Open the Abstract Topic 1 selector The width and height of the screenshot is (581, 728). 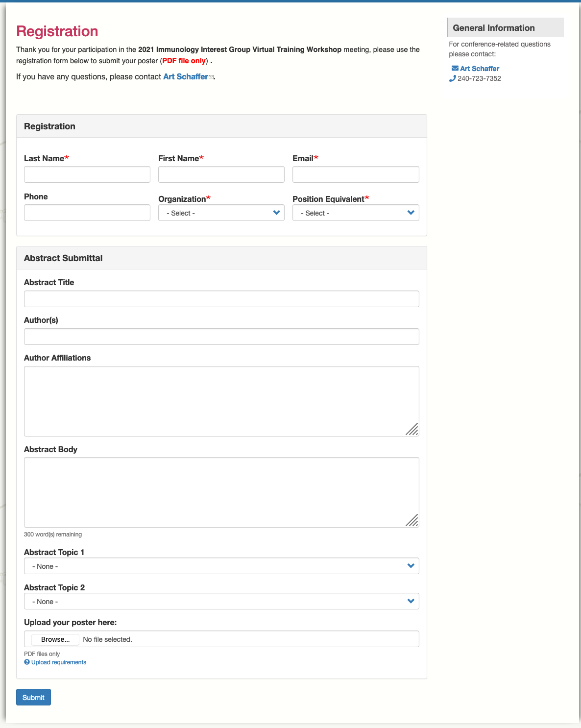point(221,566)
